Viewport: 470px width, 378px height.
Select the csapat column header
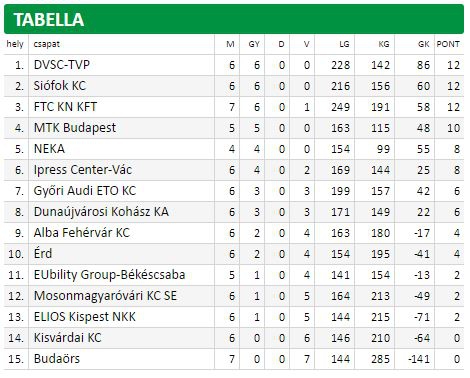tap(47, 44)
